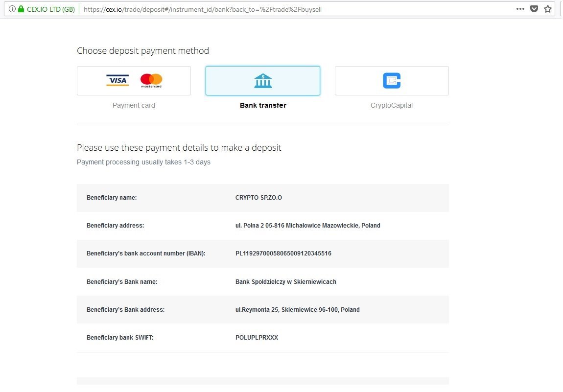Bookmark this page with the star icon
The width and height of the screenshot is (563, 392).
(548, 9)
